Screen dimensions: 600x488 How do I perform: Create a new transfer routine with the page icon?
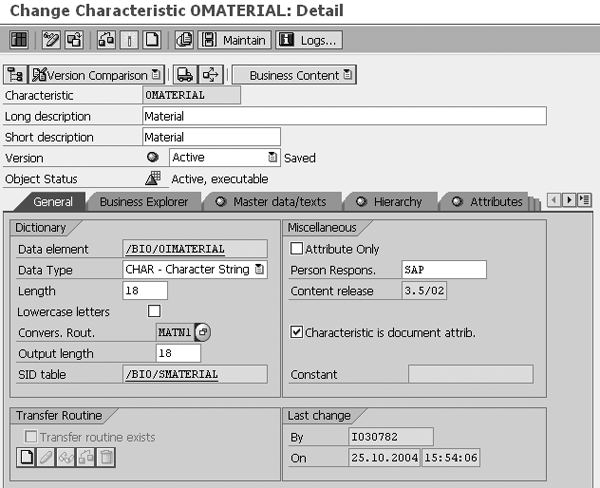(27, 457)
